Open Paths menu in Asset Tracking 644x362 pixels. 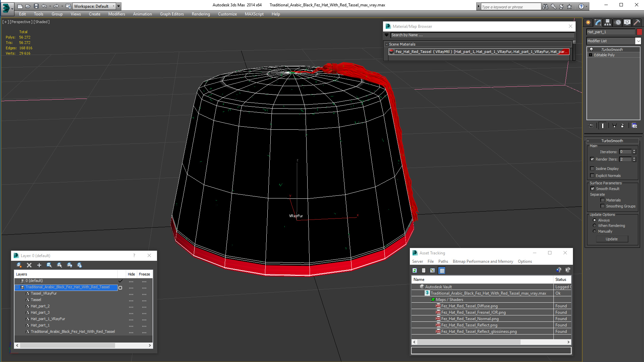(443, 261)
